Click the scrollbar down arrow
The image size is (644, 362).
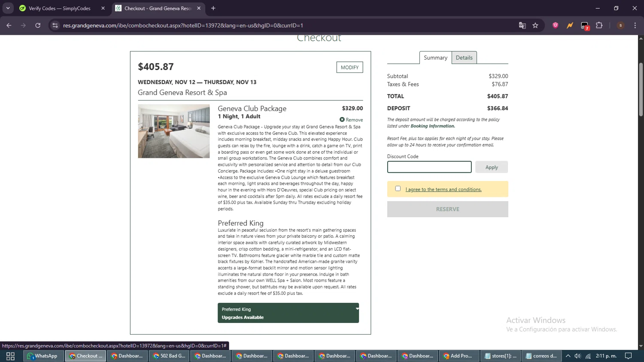click(641, 346)
